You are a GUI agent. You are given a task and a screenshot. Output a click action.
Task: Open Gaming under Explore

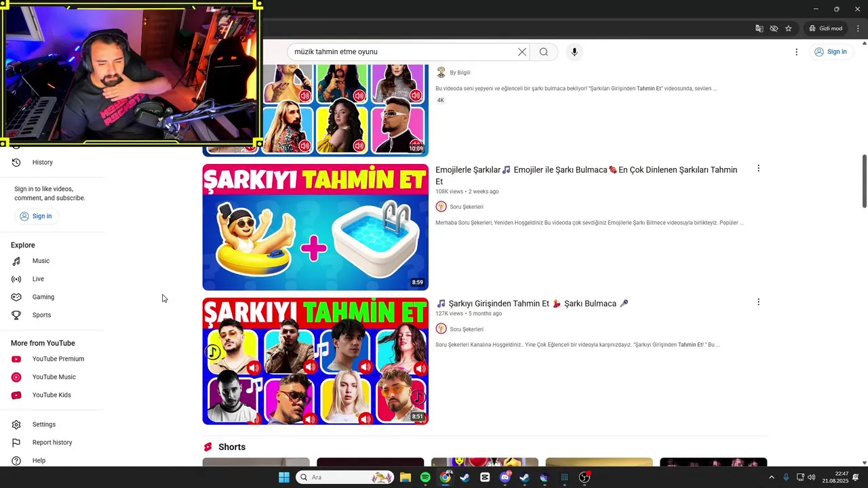43,297
